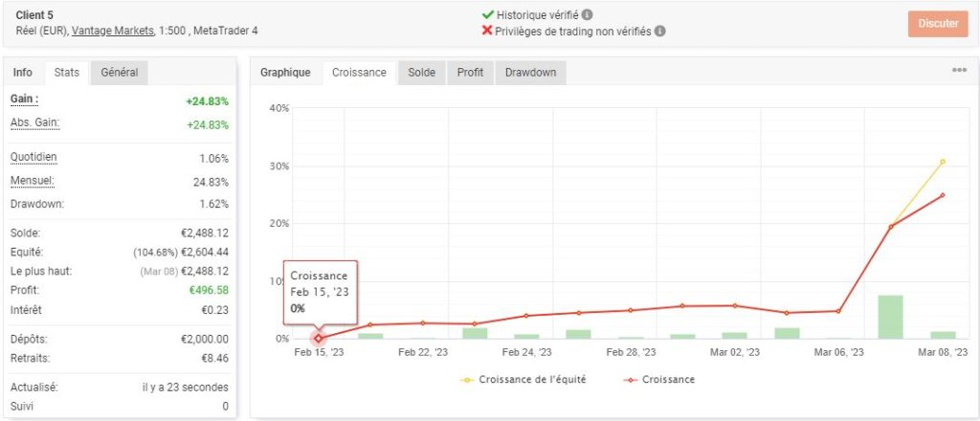This screenshot has width=980, height=421.
Task: Click the Dépôts value €2,000.00
Action: click(x=205, y=339)
